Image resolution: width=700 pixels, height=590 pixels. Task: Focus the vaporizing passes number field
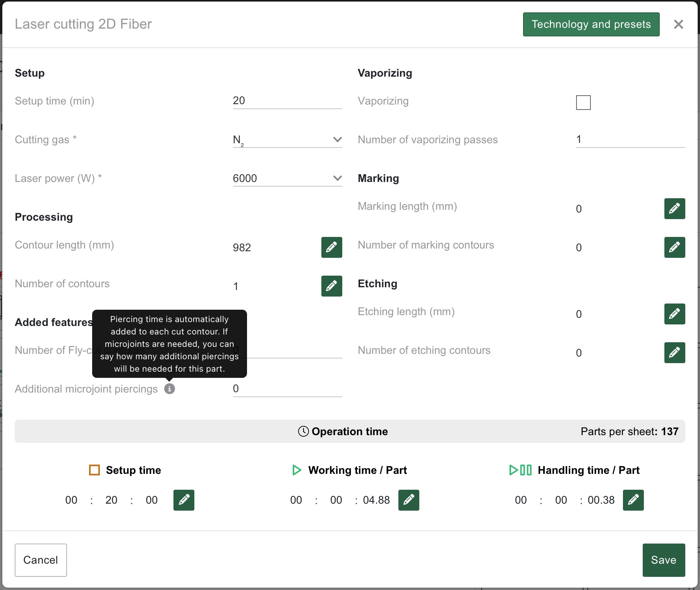click(x=630, y=140)
